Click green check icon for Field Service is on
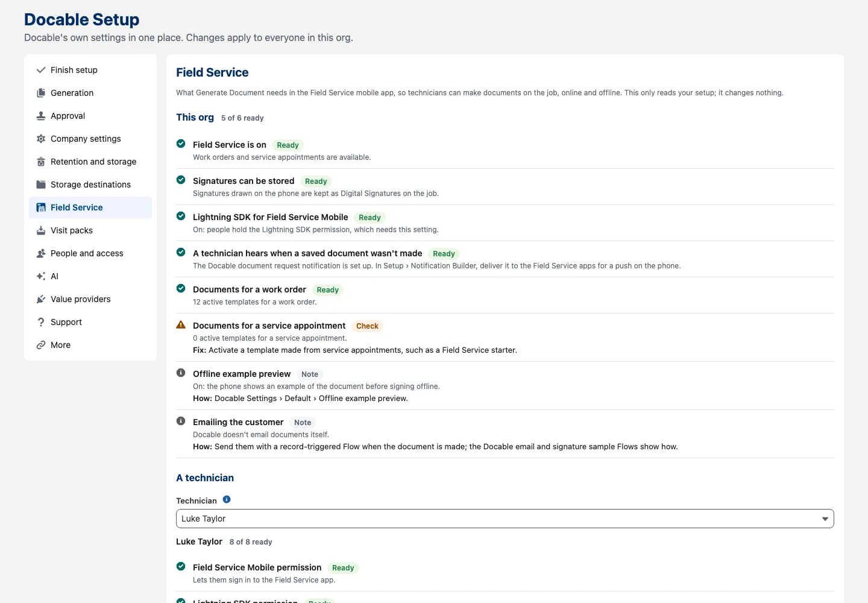 tap(181, 144)
